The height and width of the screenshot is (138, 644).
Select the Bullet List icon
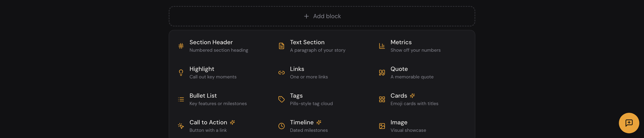(x=181, y=99)
